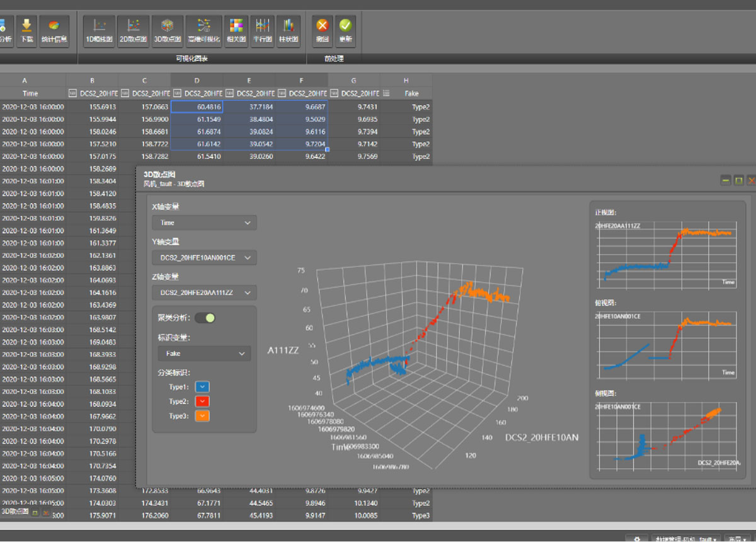The image size is (756, 542).
Task: Open the 相关图 correlation chart tool
Action: pyautogui.click(x=236, y=31)
